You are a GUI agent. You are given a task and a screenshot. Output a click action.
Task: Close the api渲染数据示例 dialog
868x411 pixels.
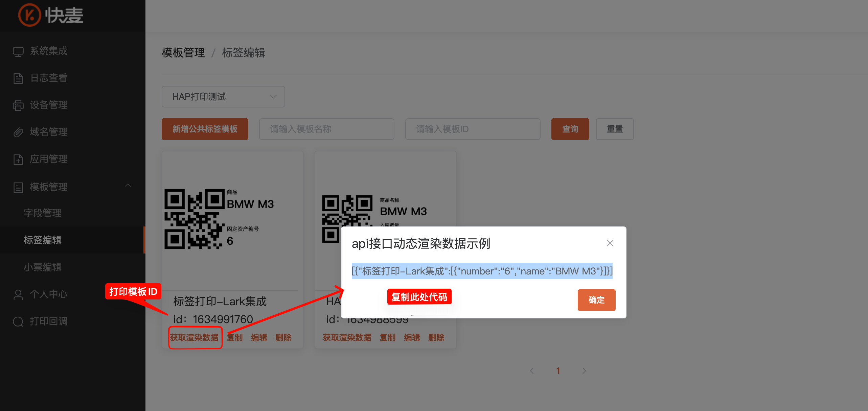(x=610, y=243)
